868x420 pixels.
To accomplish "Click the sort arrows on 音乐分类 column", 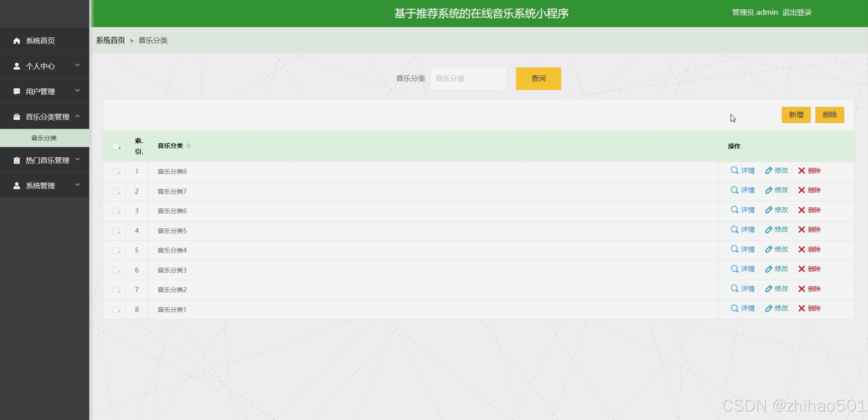I will (189, 145).
